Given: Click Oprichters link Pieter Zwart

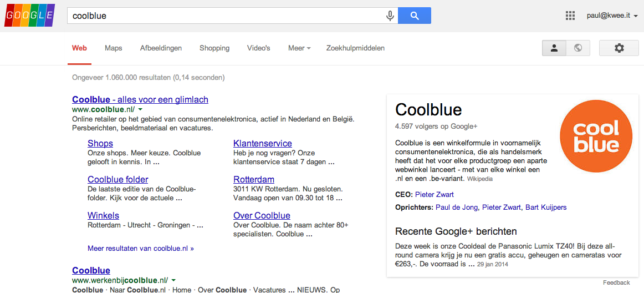Looking at the screenshot, I should tap(502, 207).
